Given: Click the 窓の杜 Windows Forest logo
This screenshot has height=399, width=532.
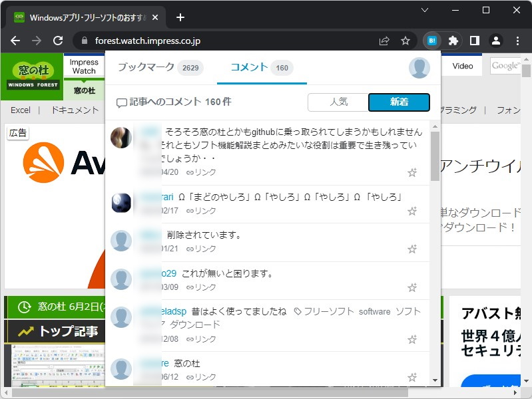Looking at the screenshot, I should [x=33, y=76].
